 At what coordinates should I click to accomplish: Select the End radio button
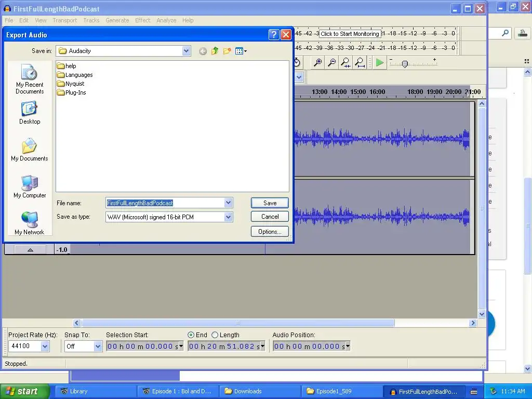point(191,335)
